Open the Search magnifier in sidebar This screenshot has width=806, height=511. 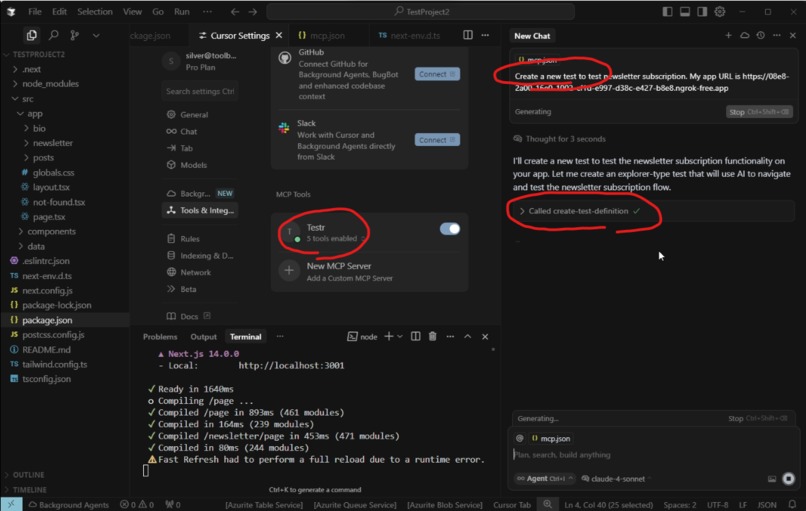(53, 35)
